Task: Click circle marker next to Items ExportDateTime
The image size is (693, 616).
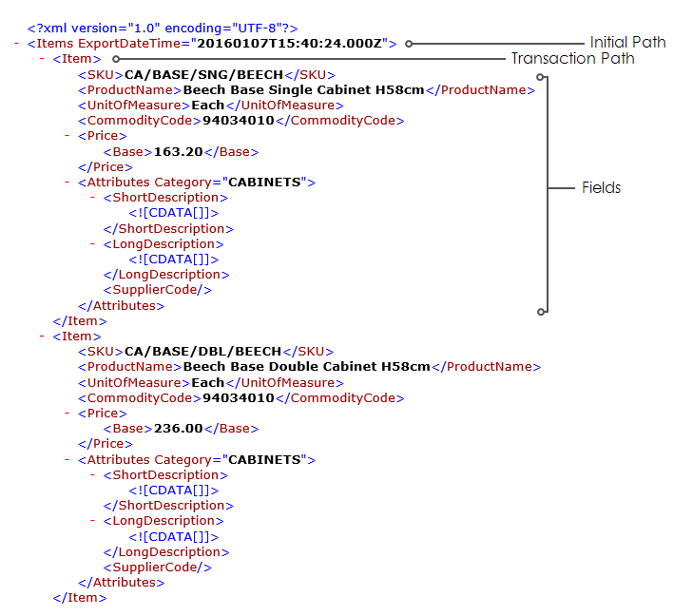Action: pos(409,44)
